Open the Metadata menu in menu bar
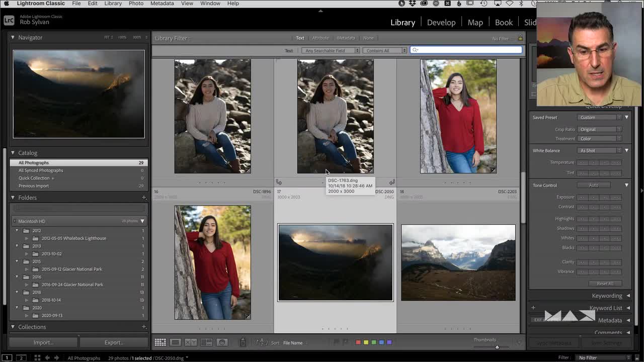Screen dimensions: 644x362 coord(162,4)
